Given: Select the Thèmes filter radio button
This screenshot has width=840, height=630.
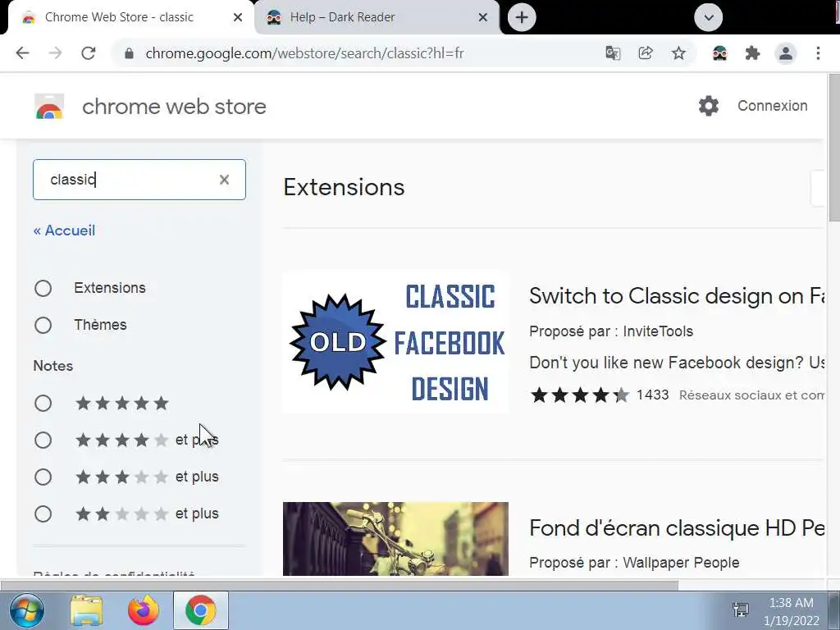Looking at the screenshot, I should pos(43,325).
